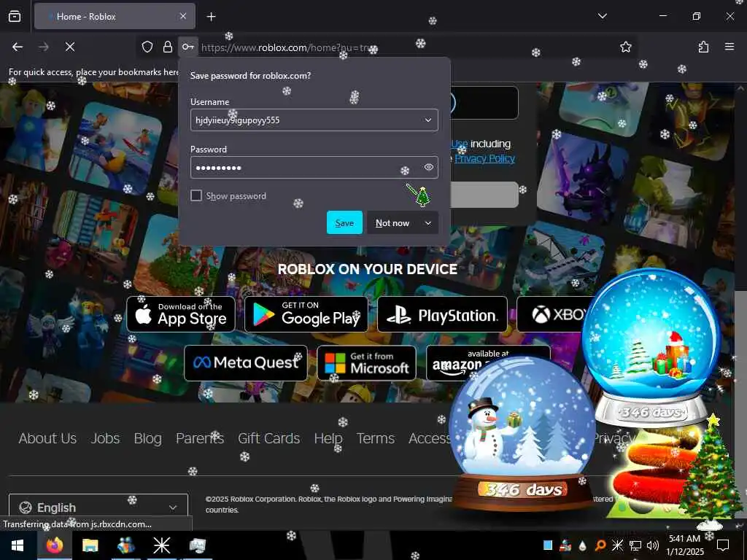This screenshot has height=560, width=747.
Task: Open the Privacy Policy link
Action: (x=484, y=158)
